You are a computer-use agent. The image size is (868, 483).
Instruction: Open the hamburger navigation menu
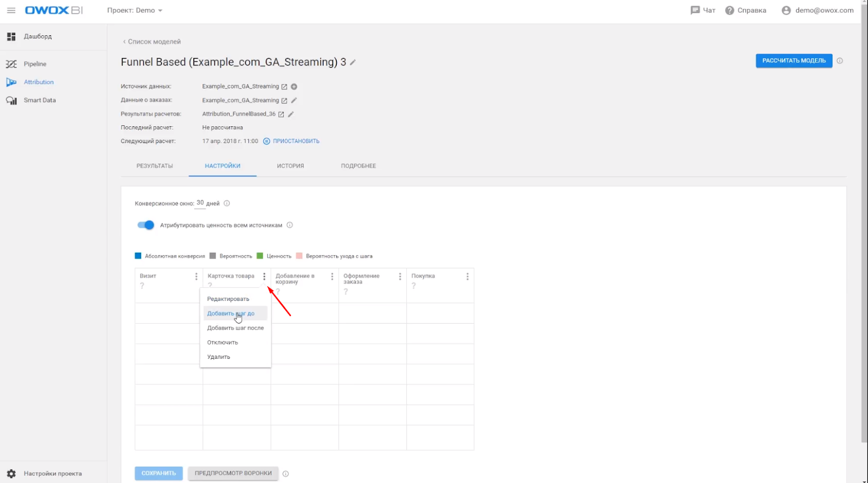pos(11,10)
